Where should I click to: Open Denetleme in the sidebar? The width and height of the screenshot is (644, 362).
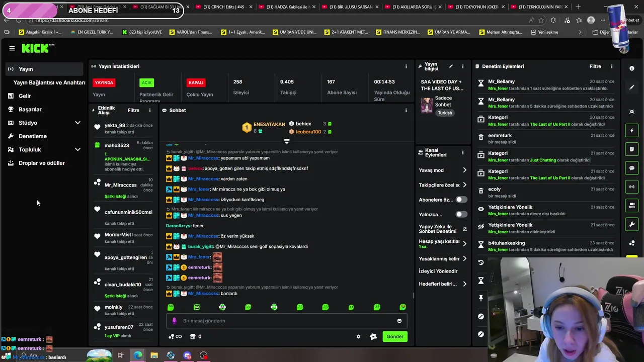click(x=33, y=136)
